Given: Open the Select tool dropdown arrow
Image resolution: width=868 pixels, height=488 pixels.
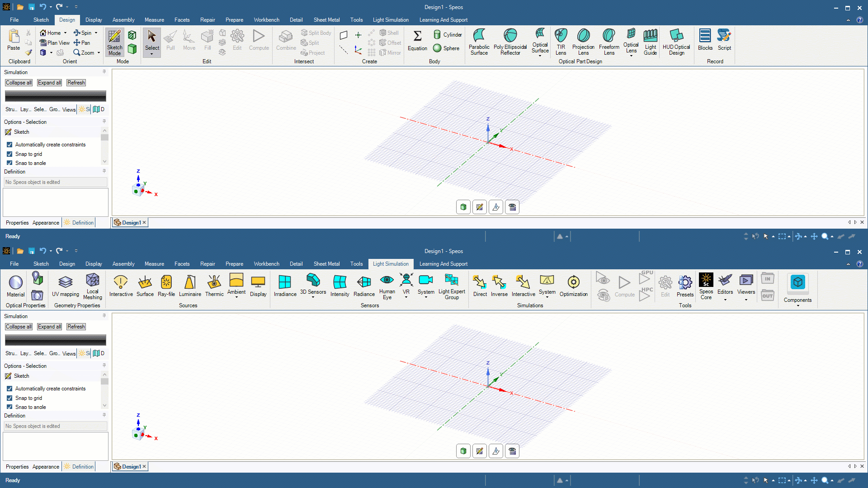Looking at the screenshot, I should coord(152,54).
